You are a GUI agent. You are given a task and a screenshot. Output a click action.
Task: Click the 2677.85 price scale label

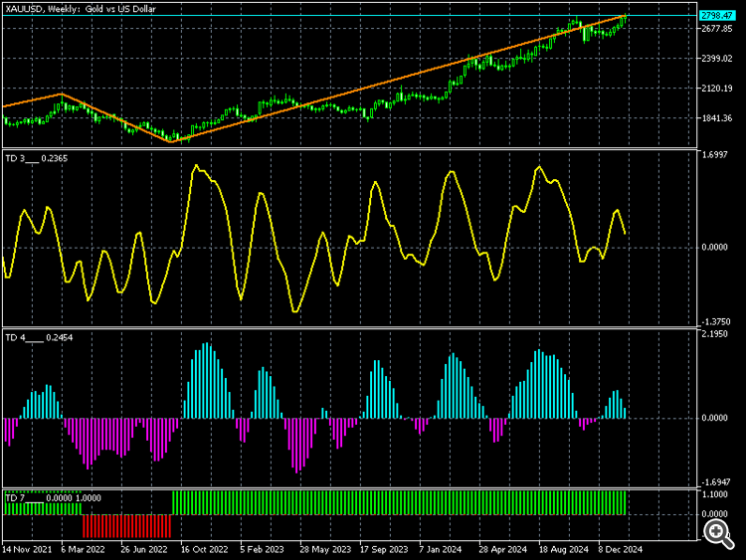pos(717,29)
